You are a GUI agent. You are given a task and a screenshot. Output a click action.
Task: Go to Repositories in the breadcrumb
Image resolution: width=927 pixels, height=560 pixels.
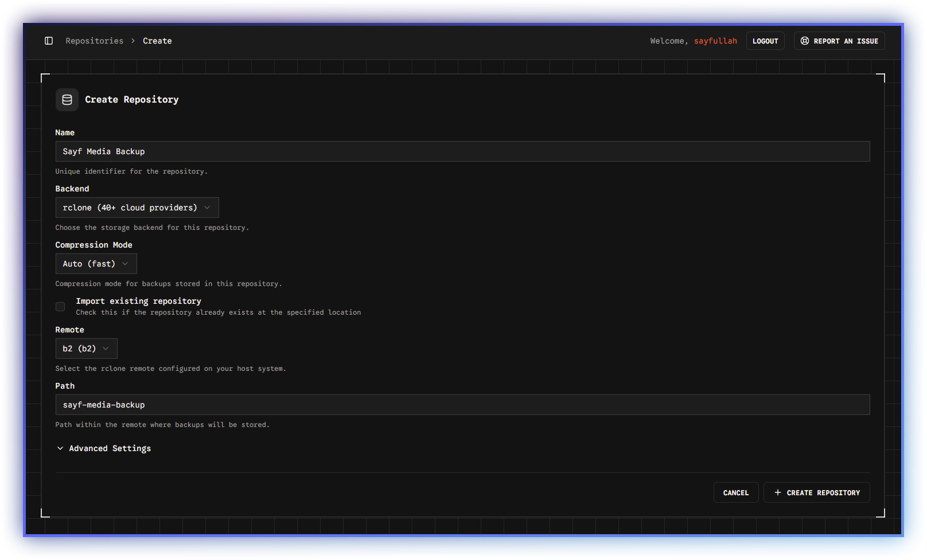(94, 41)
